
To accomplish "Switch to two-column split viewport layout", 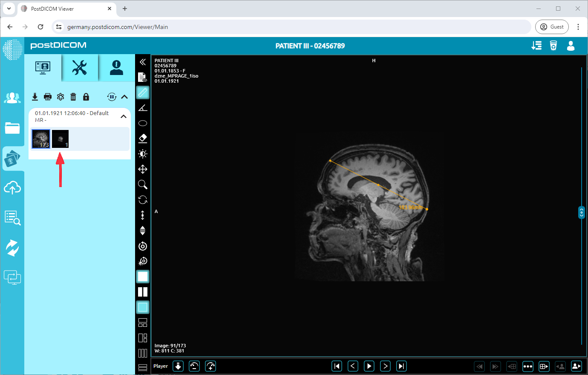I will click(143, 292).
